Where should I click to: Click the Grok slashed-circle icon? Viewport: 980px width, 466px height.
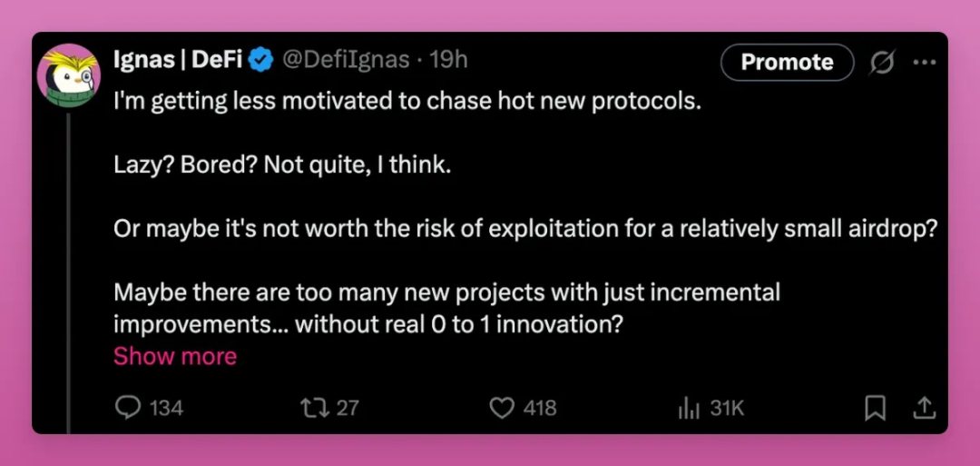pyautogui.click(x=880, y=63)
